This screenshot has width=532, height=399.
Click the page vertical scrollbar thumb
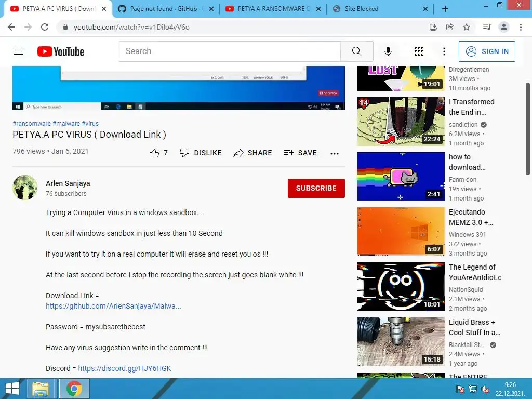pyautogui.click(x=528, y=129)
